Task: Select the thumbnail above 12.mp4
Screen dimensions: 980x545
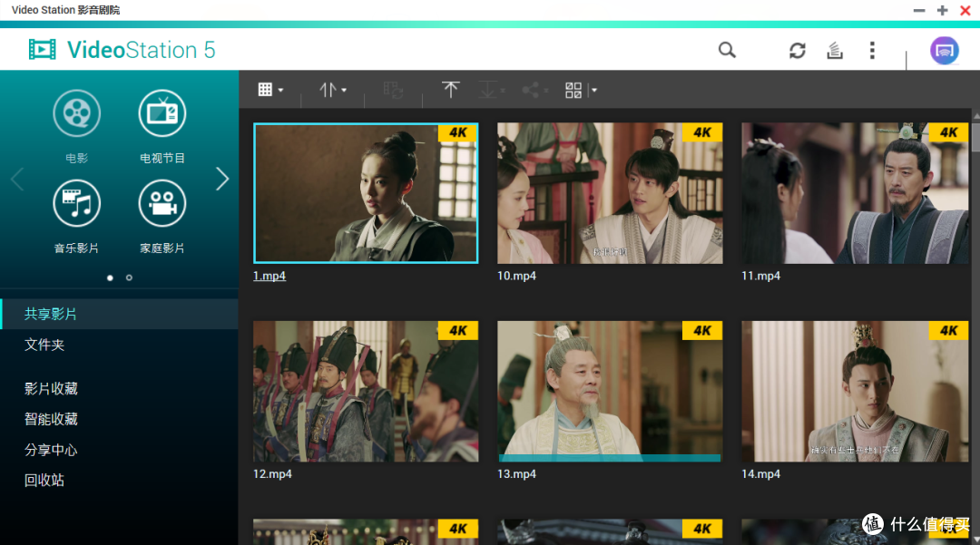Action: point(366,392)
